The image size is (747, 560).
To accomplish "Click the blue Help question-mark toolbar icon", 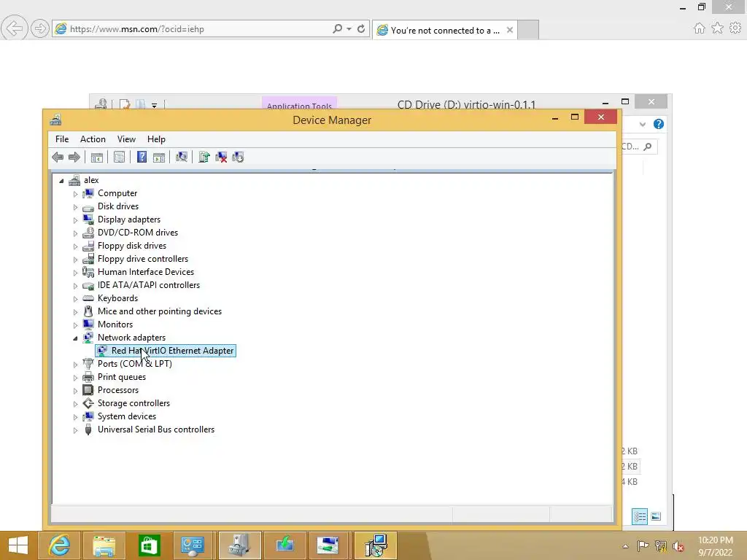I will pos(142,157).
